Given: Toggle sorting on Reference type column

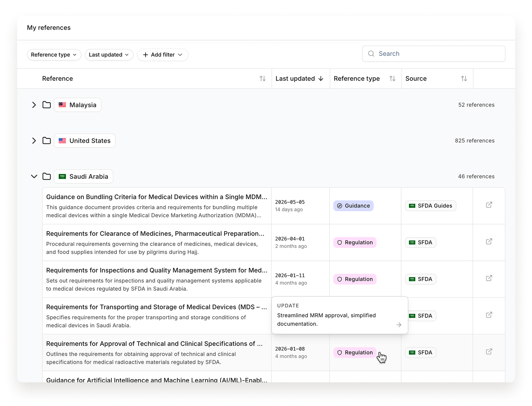Looking at the screenshot, I should (x=392, y=79).
